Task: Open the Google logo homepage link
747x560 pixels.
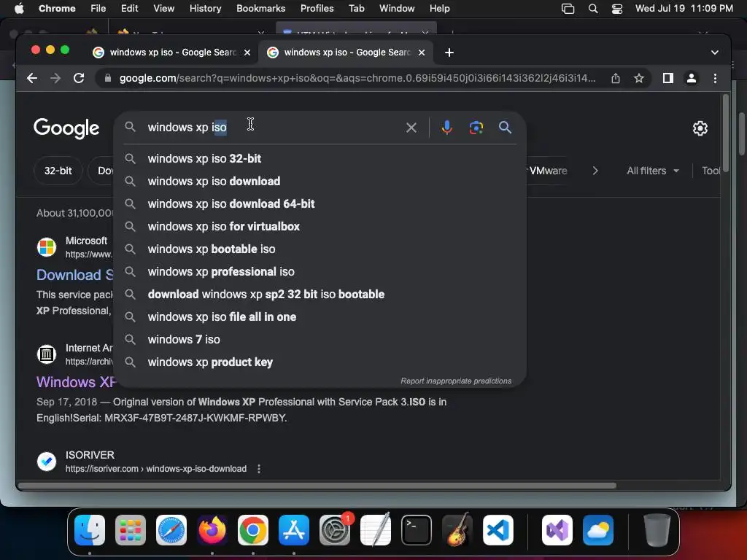Action: point(66,128)
